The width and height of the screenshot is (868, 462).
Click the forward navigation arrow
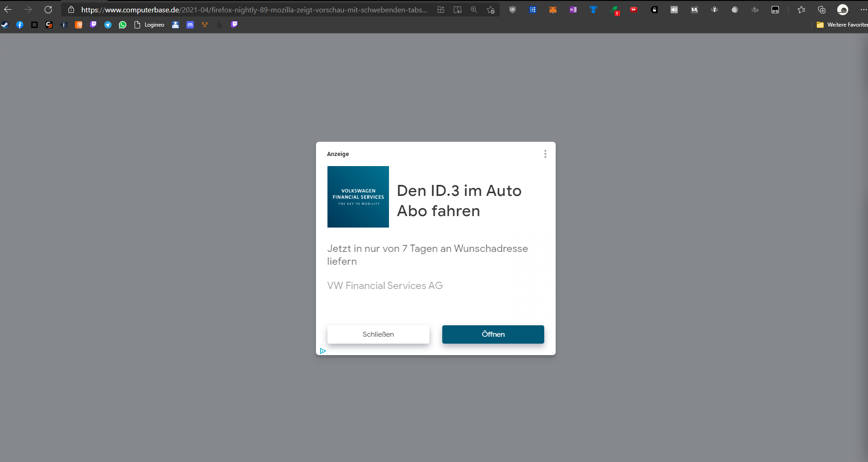point(28,10)
